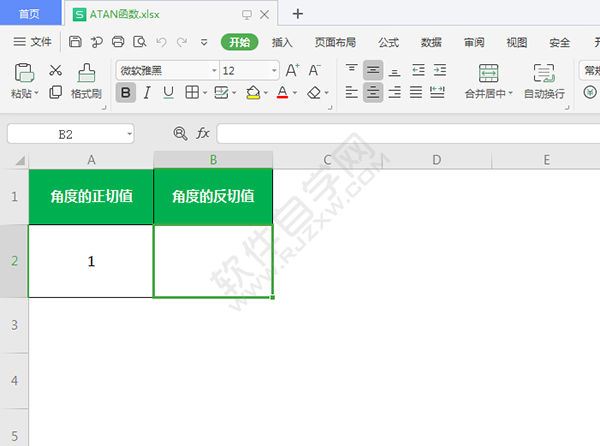
Task: Toggle horizontal center alignment
Action: [x=373, y=93]
